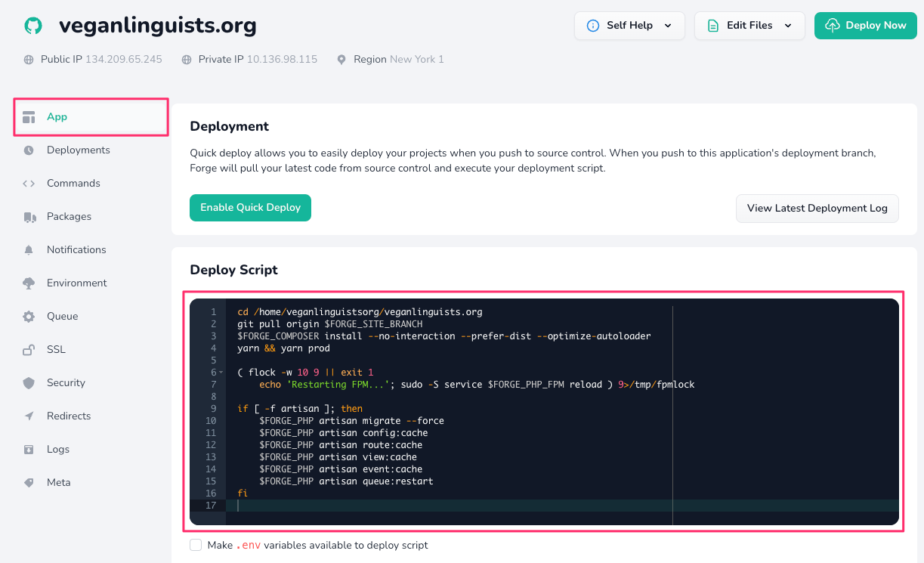The height and width of the screenshot is (563, 924).
Task: Click the Deploy Now button
Action: 865,25
